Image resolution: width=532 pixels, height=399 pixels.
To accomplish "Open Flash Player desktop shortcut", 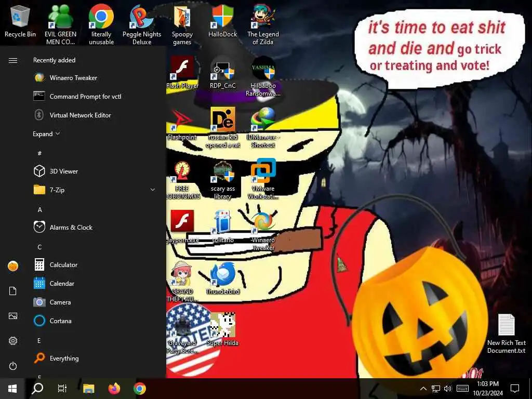I will click(x=182, y=73).
